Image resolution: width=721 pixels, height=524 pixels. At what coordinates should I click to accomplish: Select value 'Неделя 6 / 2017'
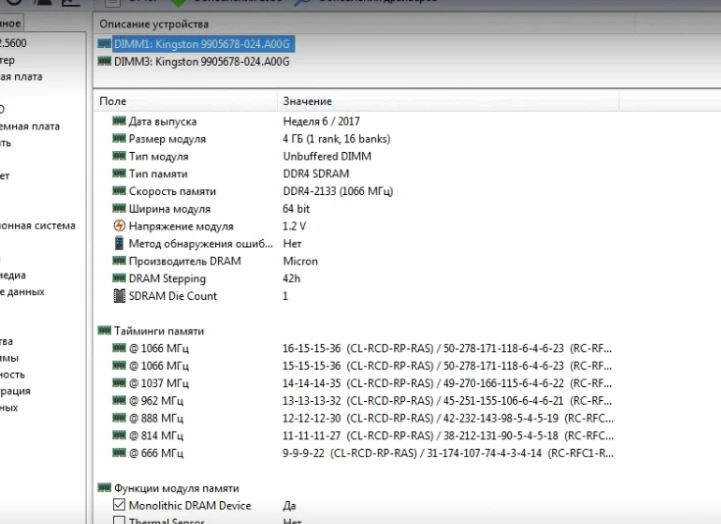(x=321, y=121)
